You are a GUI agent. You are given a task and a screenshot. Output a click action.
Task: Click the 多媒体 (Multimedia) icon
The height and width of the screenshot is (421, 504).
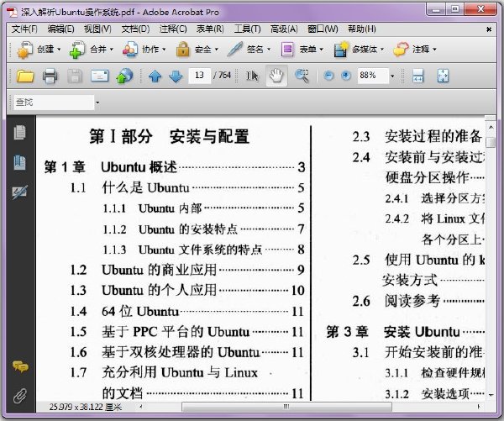pos(341,50)
